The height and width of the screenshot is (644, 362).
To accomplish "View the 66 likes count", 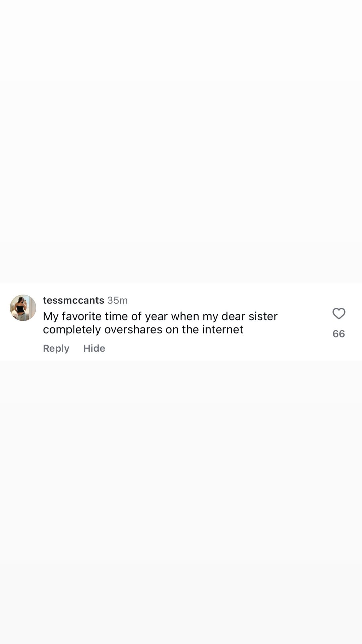I will tap(339, 334).
